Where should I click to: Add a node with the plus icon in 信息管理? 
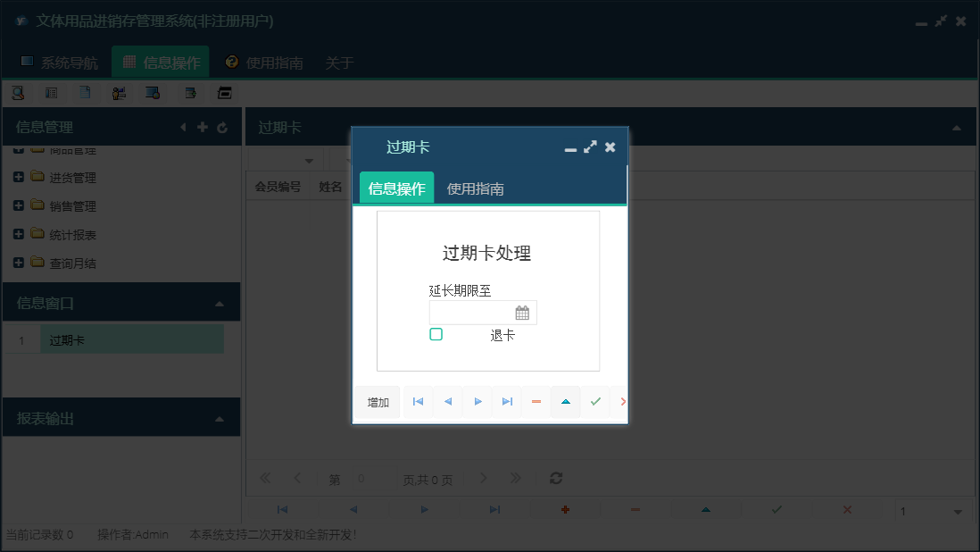pos(203,127)
